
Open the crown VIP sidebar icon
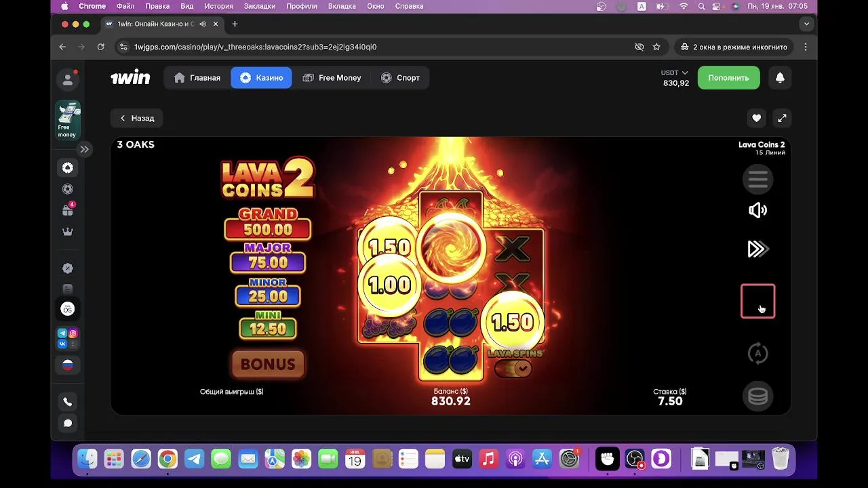(68, 232)
